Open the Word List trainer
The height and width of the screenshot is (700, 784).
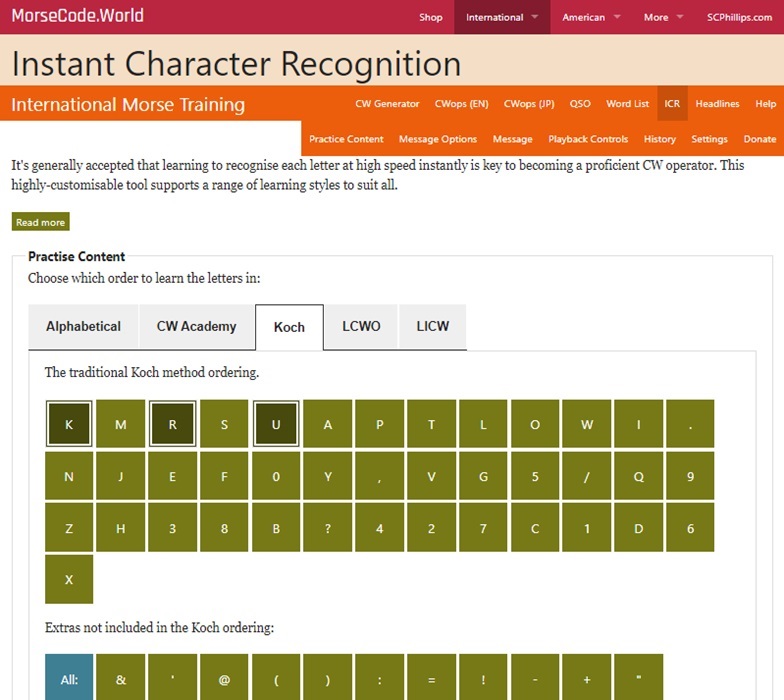tap(628, 104)
